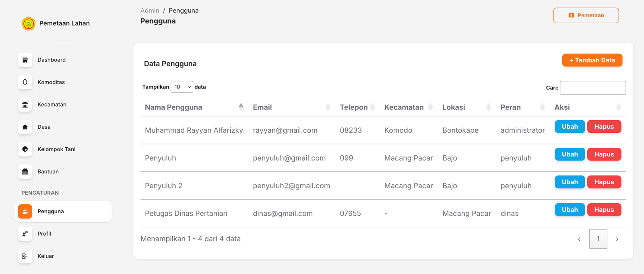Click Hapus for penyuluh@gmail.com row
Screen dimensions: 644x274
(x=604, y=154)
